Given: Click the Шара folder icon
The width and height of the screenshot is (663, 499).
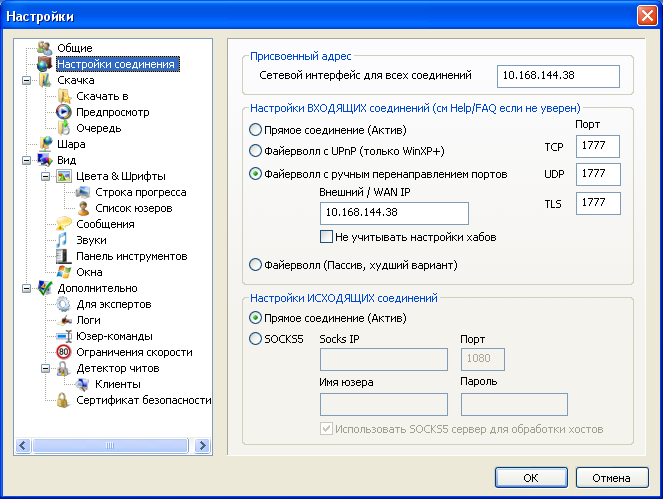Looking at the screenshot, I should coord(44,144).
